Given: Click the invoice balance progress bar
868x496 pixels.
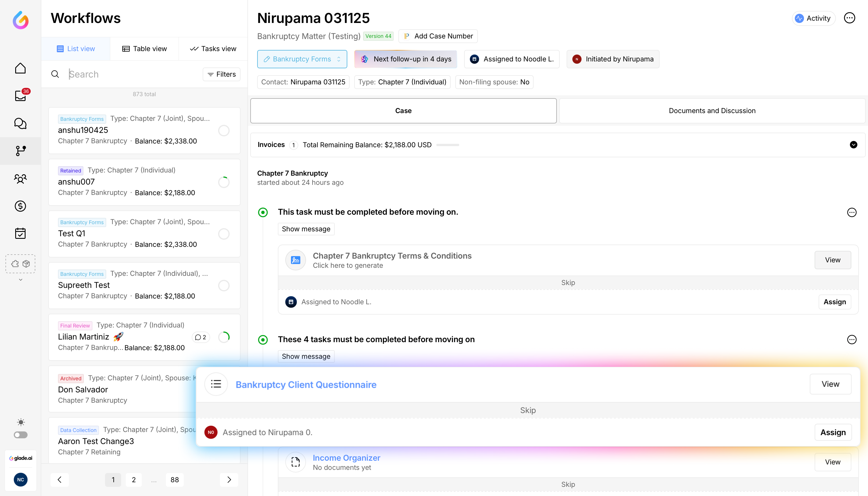Looking at the screenshot, I should click(x=447, y=145).
